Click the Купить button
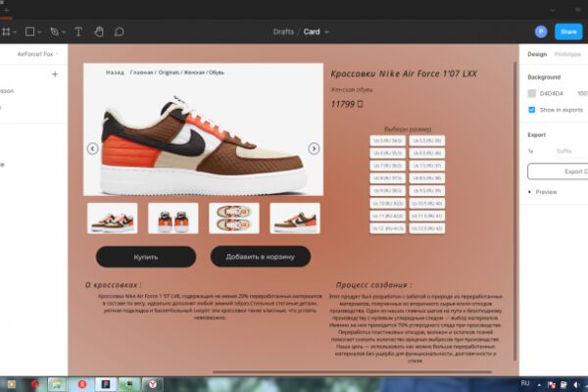The height and width of the screenshot is (392, 588). pos(146,257)
